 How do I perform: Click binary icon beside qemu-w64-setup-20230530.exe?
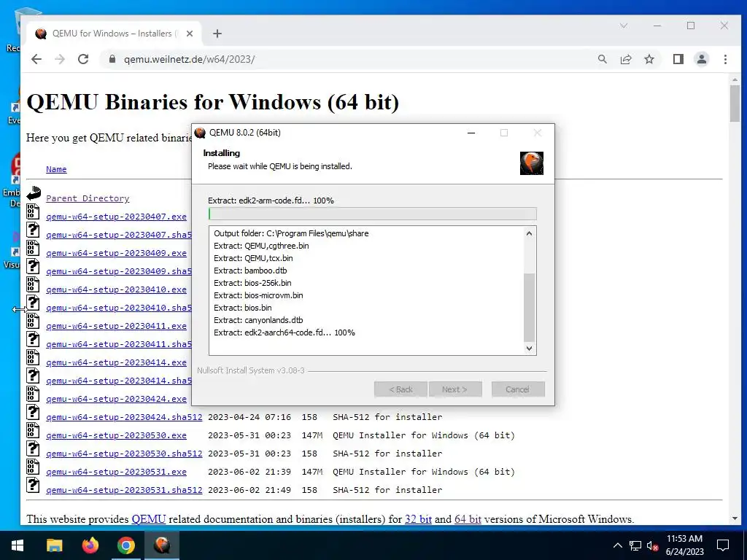pyautogui.click(x=33, y=430)
